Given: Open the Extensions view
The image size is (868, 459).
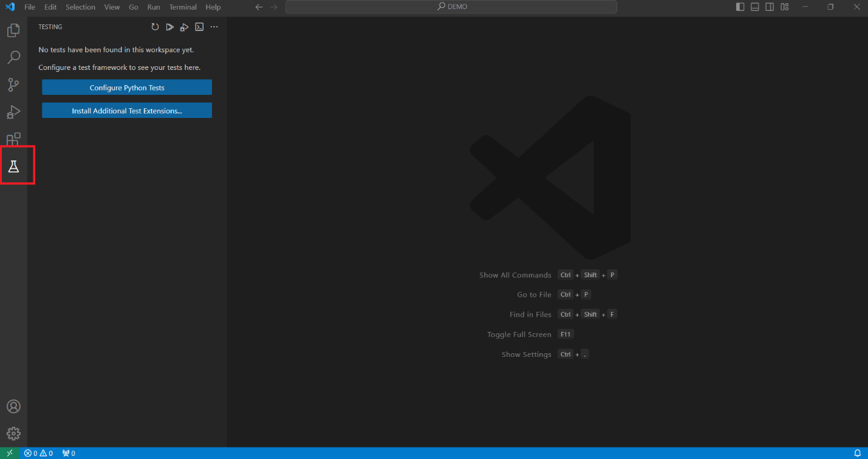Looking at the screenshot, I should tap(13, 139).
